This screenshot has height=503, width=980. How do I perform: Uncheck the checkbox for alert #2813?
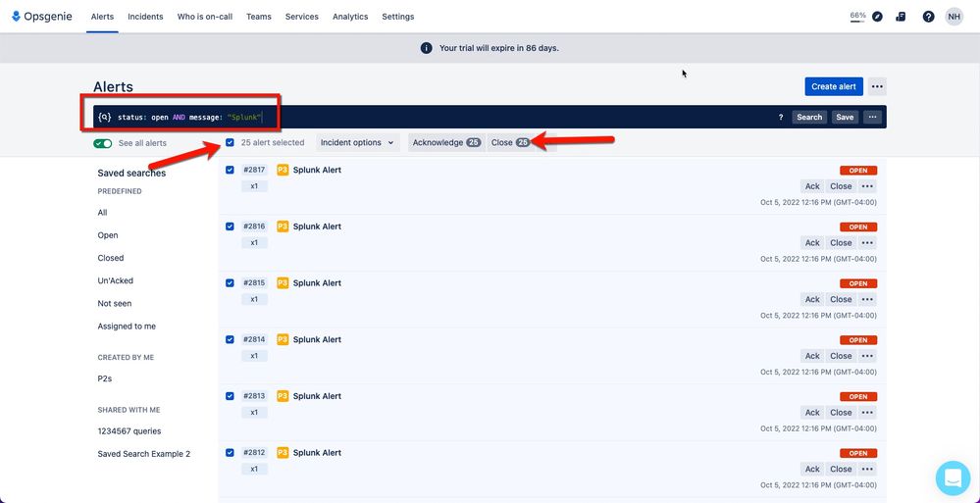[230, 396]
